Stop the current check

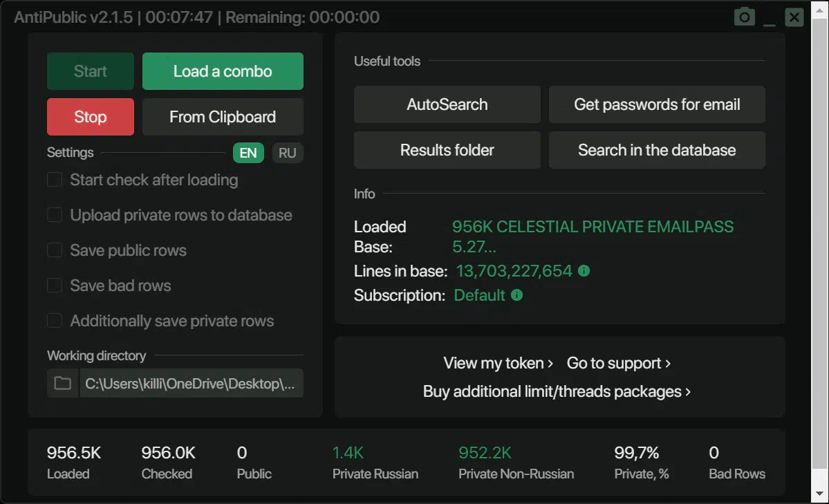(x=91, y=117)
